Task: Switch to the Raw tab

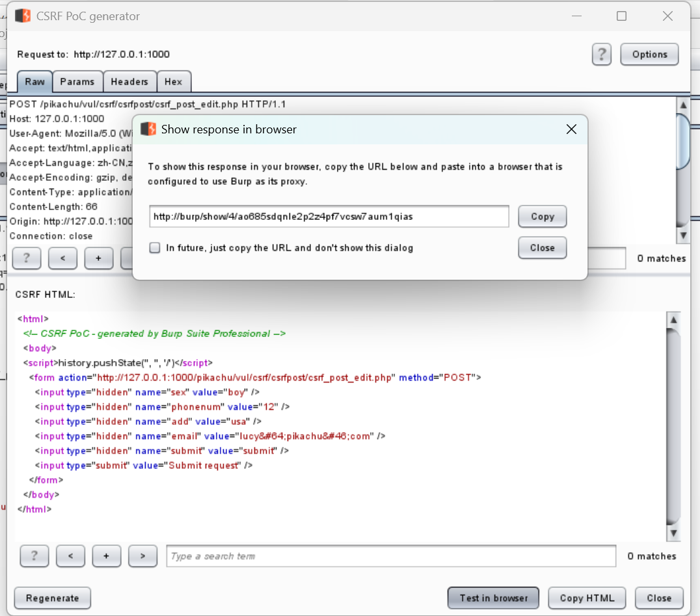Action: [x=35, y=82]
